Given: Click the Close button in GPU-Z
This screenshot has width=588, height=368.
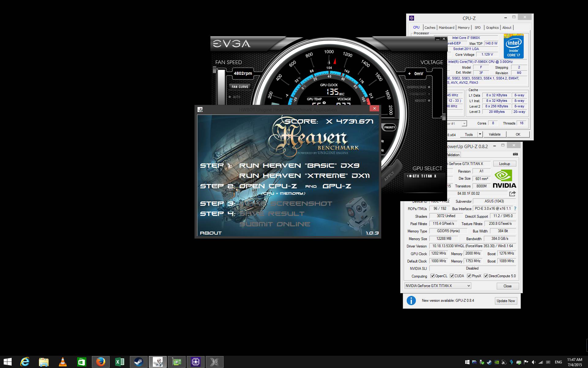Looking at the screenshot, I should coord(507,286).
